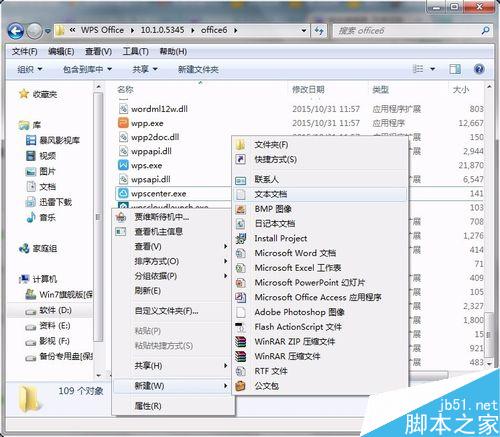This screenshot has height=437, width=500.
Task: Click the 大小 column header
Action: click(461, 89)
